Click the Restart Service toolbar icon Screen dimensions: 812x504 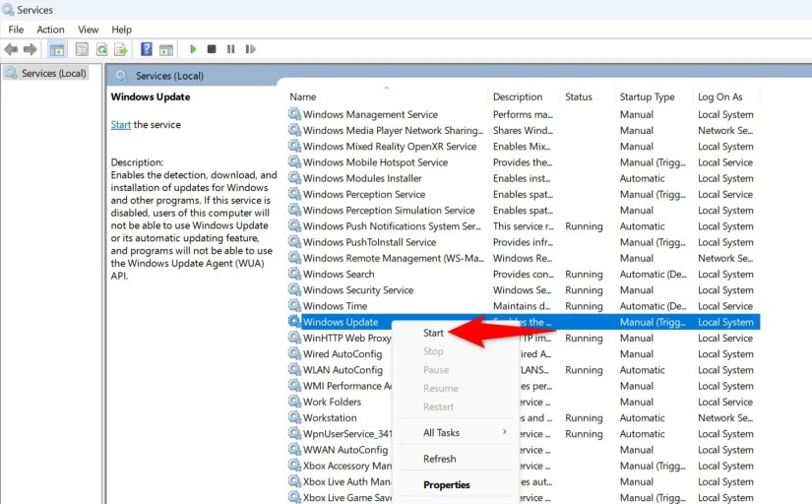(251, 49)
